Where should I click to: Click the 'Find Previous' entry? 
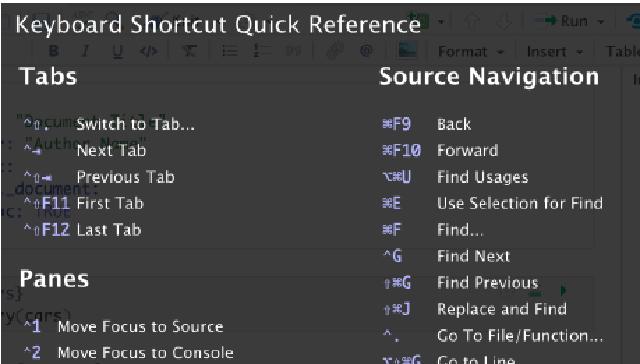[x=488, y=282]
